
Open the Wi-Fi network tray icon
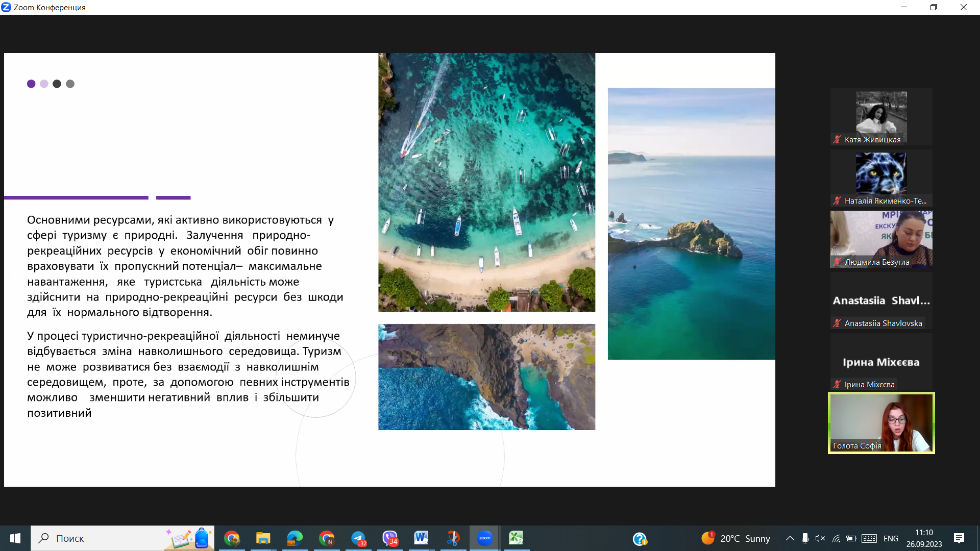pos(836,538)
